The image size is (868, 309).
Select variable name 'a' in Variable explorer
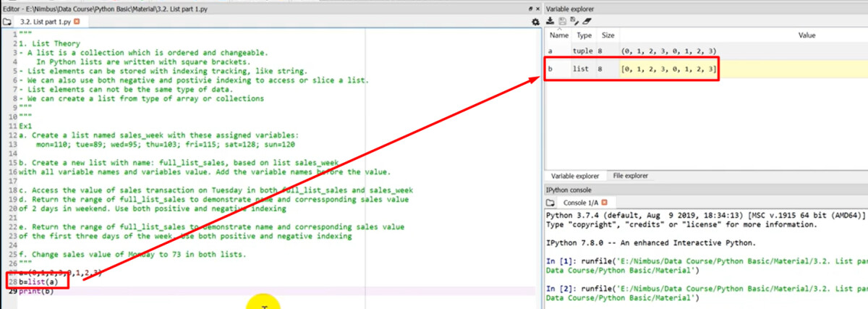(550, 51)
